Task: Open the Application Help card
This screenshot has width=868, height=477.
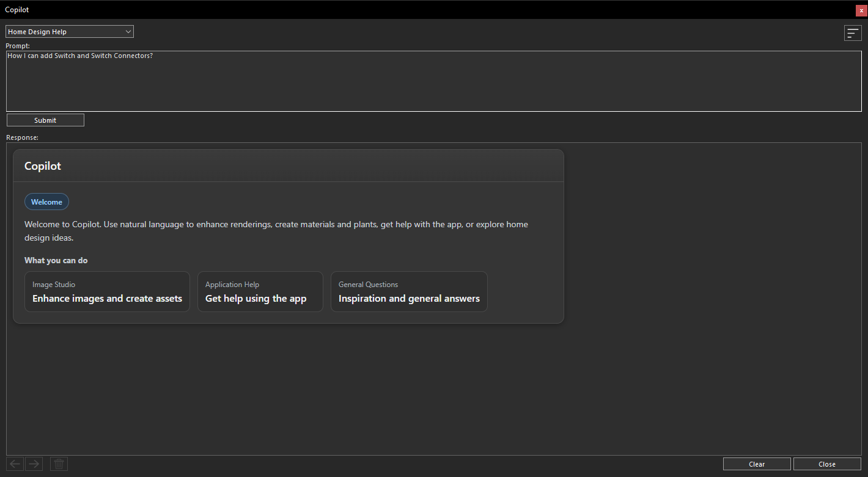Action: click(260, 292)
